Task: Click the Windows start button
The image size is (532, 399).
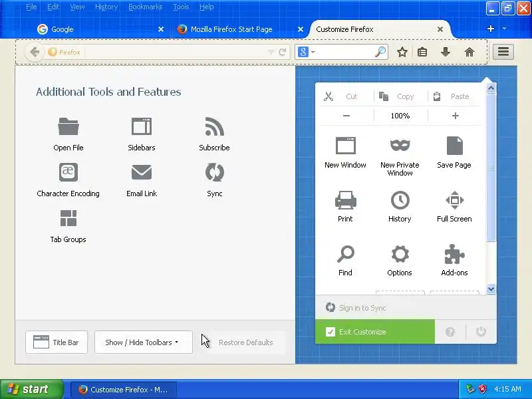Action: [x=31, y=389]
